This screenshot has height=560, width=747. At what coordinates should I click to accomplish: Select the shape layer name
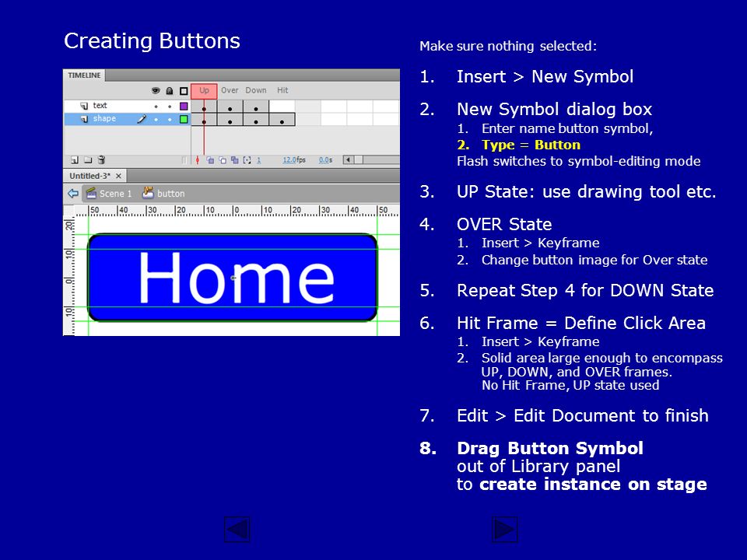point(104,119)
